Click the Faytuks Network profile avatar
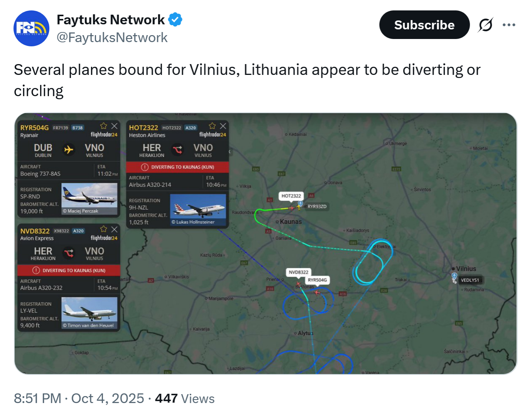Screen dimensions: 532x415 (31, 29)
